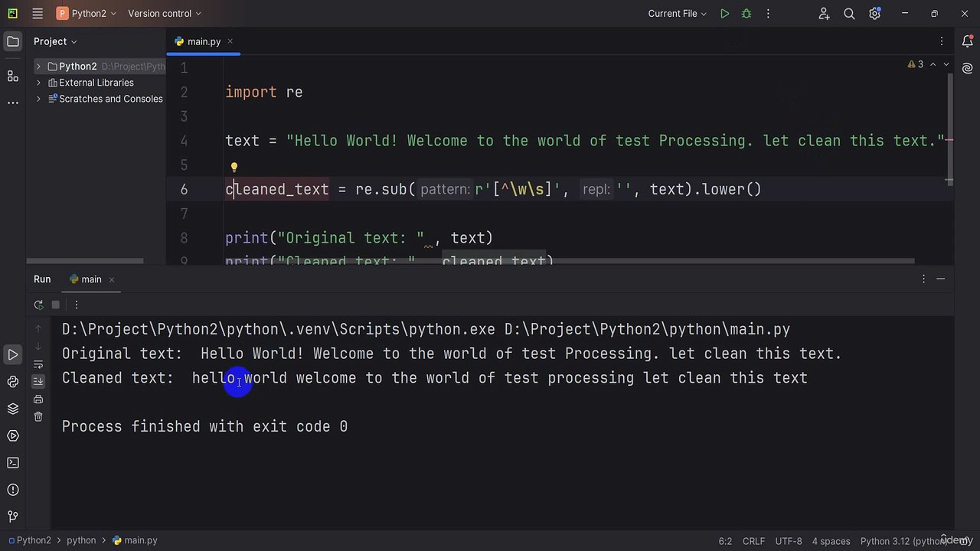The image size is (980, 551).
Task: Toggle the Project tool window folder icon
Action: pos(13,41)
